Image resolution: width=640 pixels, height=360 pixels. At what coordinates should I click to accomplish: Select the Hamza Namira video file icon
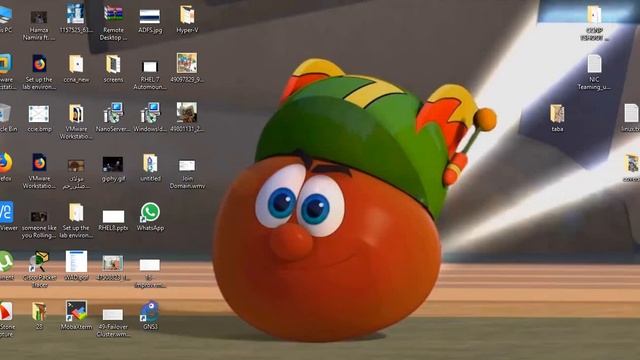pyautogui.click(x=39, y=18)
